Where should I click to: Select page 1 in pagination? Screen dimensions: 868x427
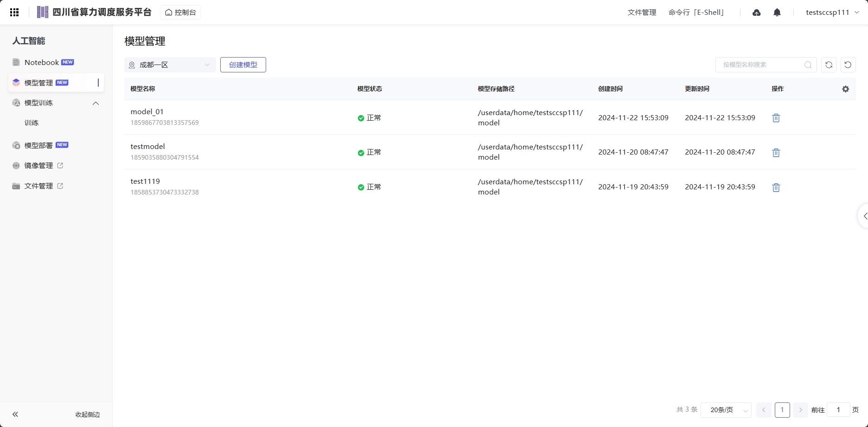tap(782, 410)
